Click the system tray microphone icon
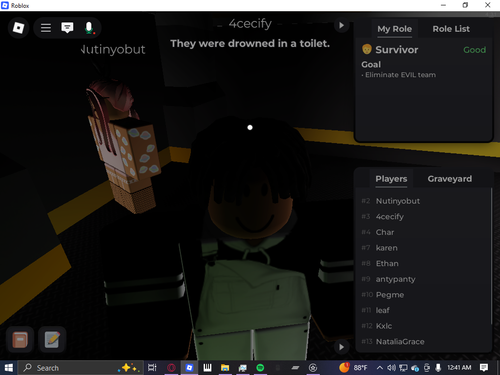Viewport: 500px width, 375px height. pos(438,368)
